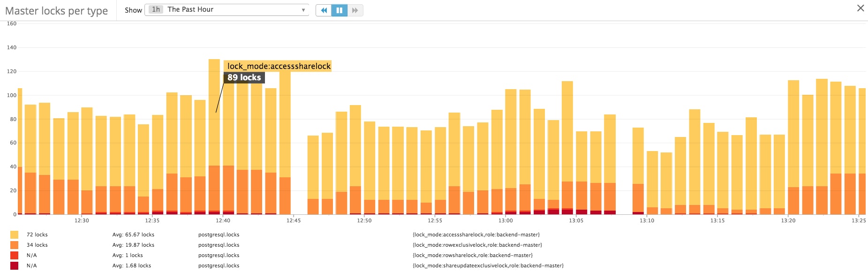Click the fast-forward time range button
The width and height of the screenshot is (868, 273).
point(355,10)
